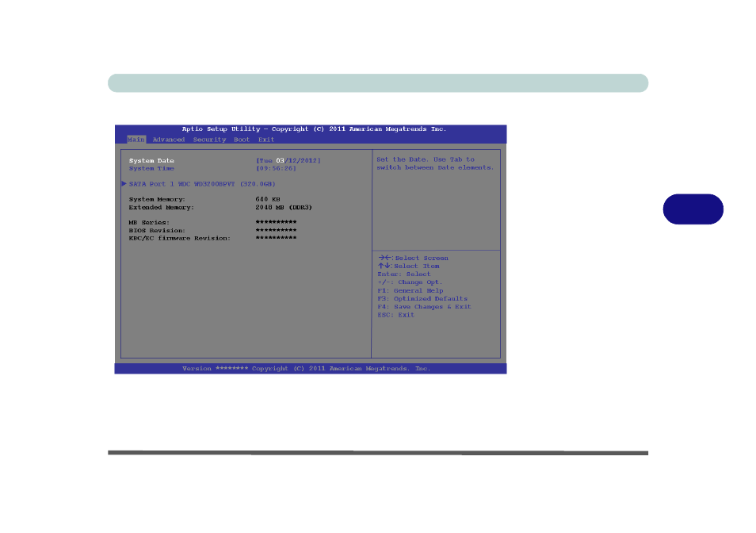Viewport: 756px width, 533px height.
Task: Select the Main tab
Action: pyautogui.click(x=136, y=140)
